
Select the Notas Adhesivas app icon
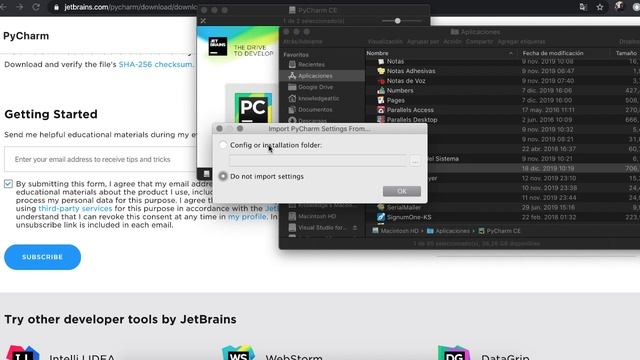[x=381, y=71]
